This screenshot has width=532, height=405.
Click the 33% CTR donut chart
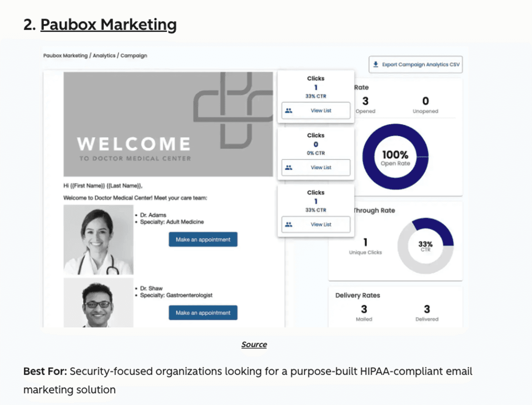coord(426,246)
